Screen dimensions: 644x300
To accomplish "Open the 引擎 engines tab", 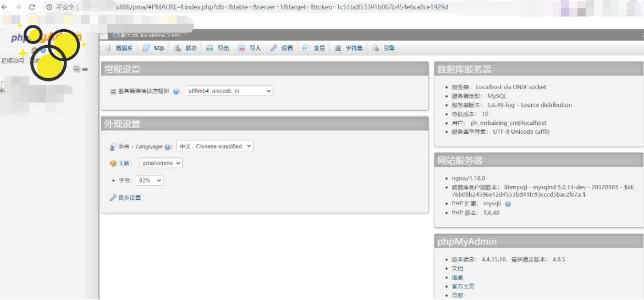I will 384,48.
